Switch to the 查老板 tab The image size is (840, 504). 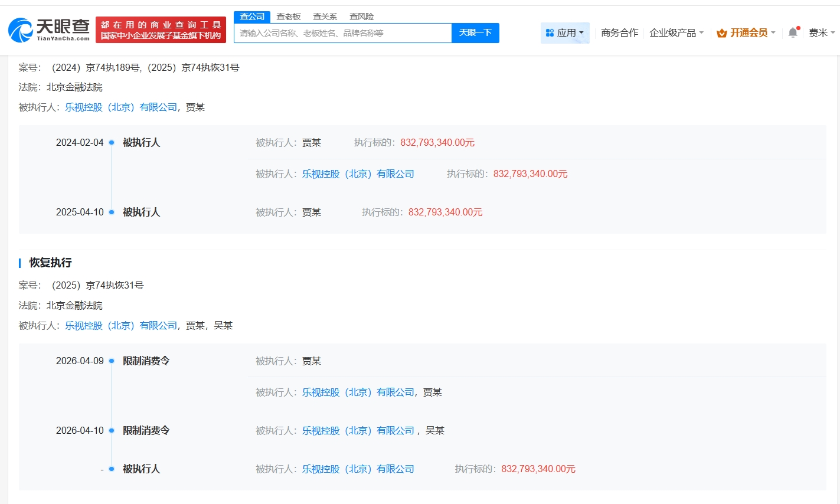(289, 17)
